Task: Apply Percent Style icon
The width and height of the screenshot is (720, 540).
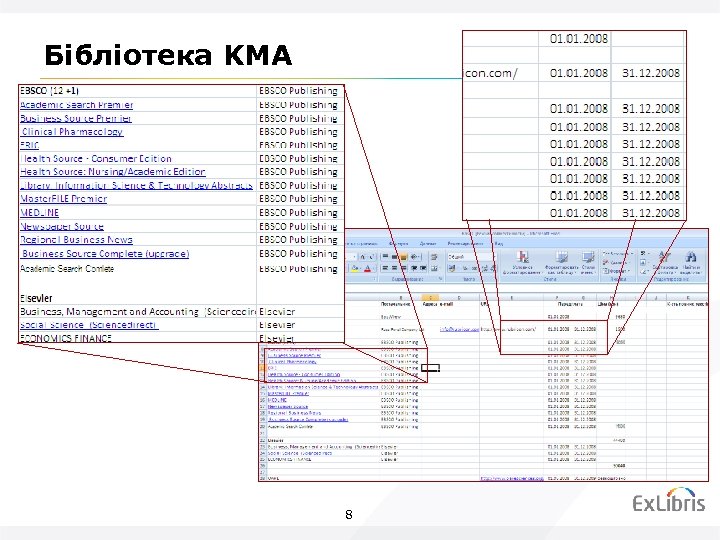Action: 465,268
